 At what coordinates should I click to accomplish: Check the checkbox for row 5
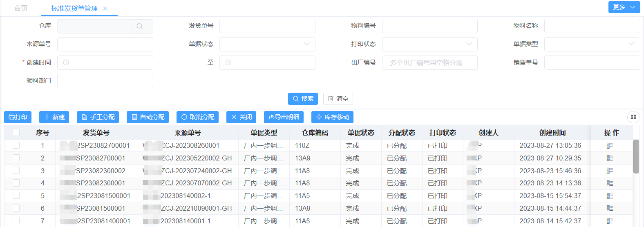(x=16, y=196)
